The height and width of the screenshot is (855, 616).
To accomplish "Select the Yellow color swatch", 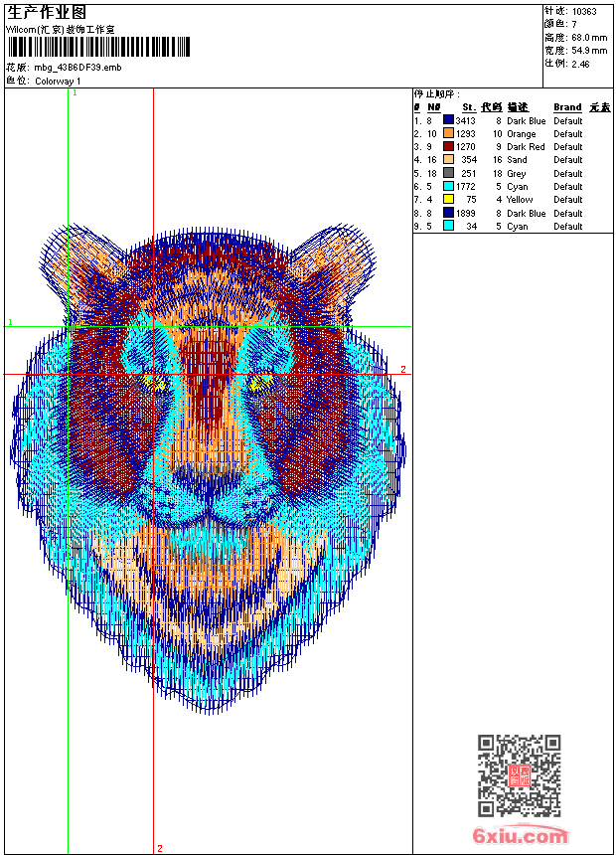I will tap(448, 199).
